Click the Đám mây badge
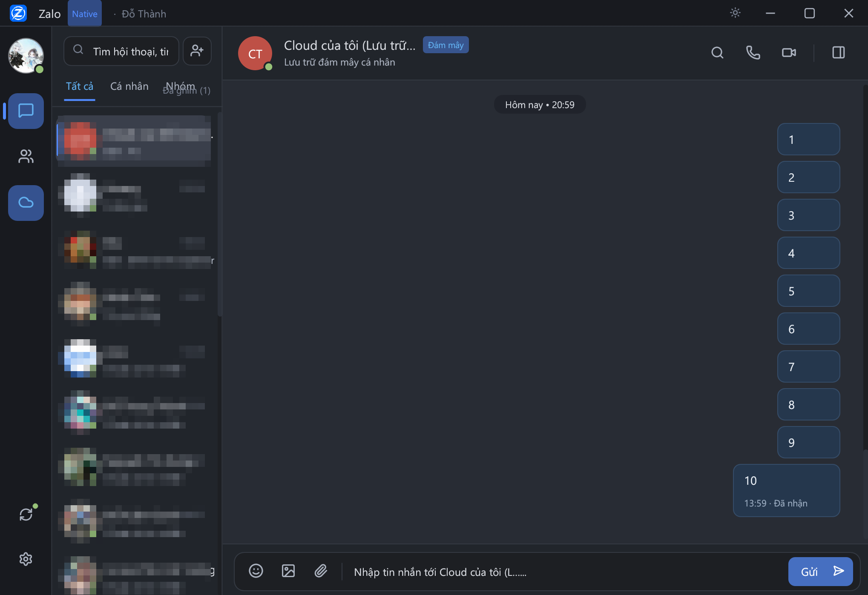The image size is (868, 595). click(x=445, y=45)
